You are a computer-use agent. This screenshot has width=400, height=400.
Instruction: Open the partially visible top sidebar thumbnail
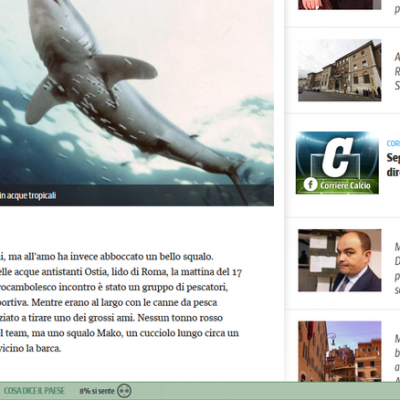coord(340,5)
